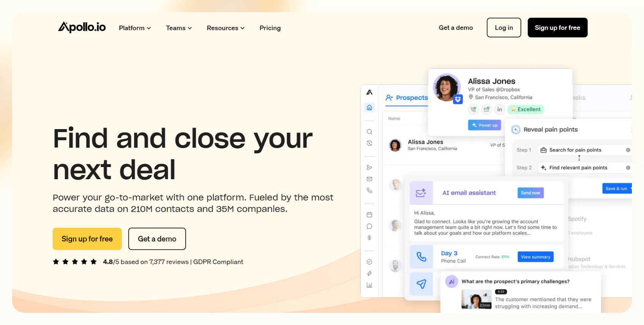Click Get a demo in header
Screen dimensions: 644x325
click(456, 27)
